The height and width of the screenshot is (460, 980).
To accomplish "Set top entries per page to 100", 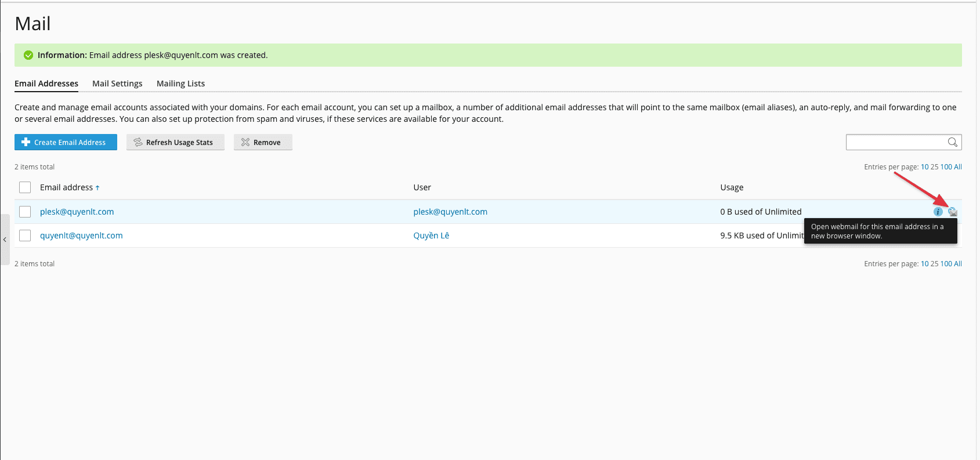I will [x=946, y=167].
